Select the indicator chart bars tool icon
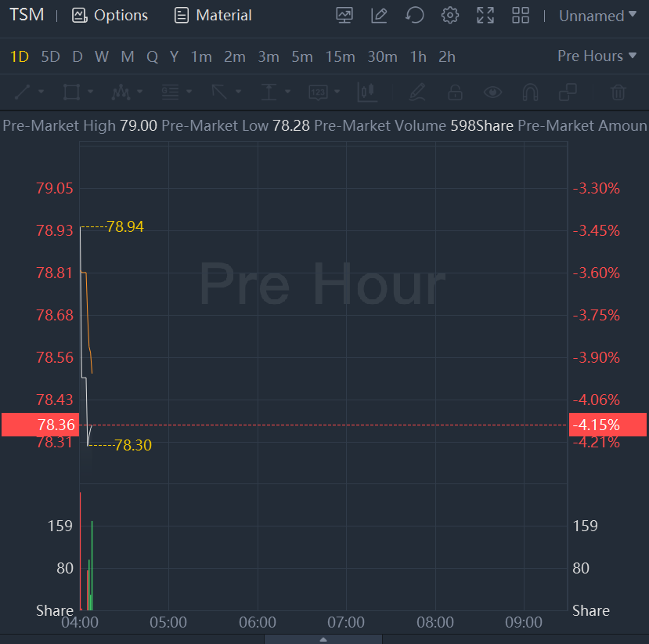649x644 pixels. (367, 92)
